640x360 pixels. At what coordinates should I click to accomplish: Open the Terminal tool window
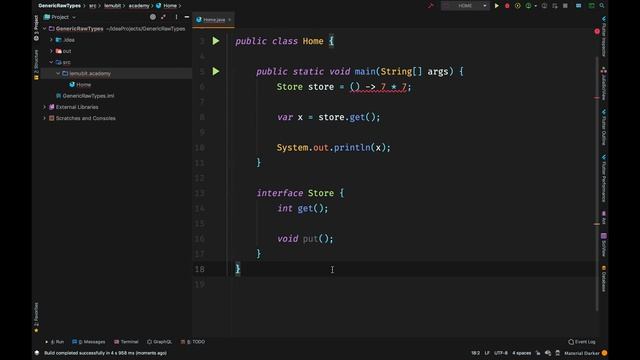[x=126, y=342]
